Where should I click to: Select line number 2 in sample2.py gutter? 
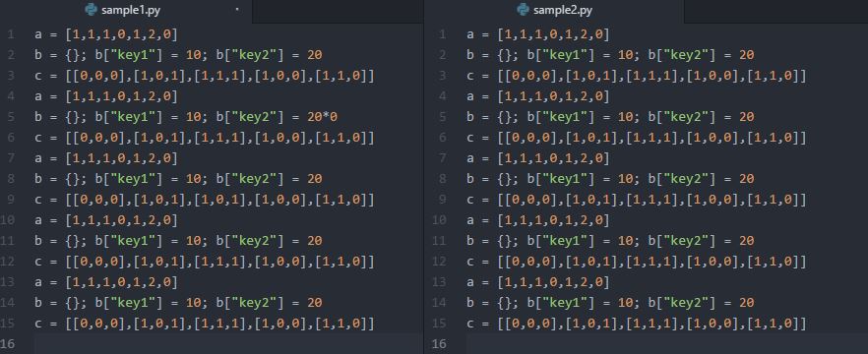442,55
